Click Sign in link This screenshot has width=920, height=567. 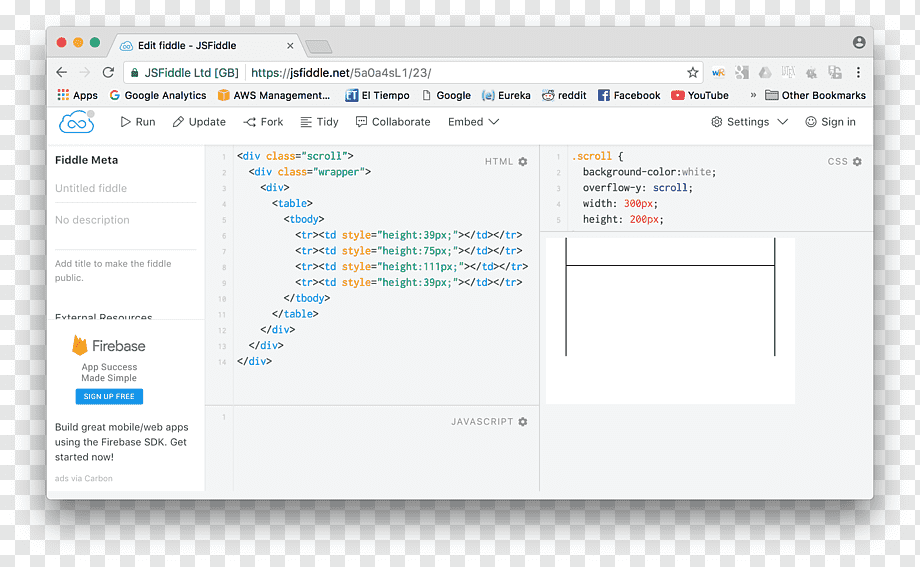point(830,122)
